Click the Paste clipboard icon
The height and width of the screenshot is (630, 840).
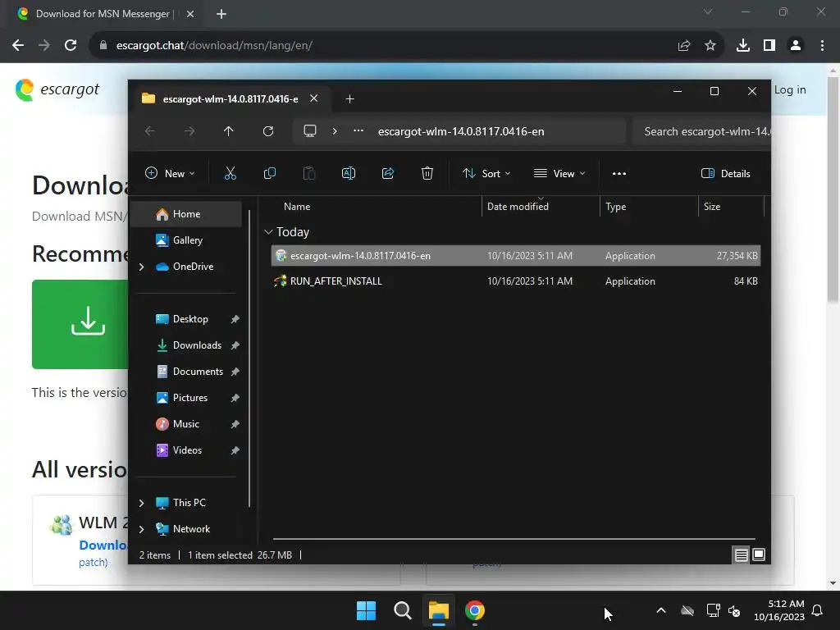309,173
